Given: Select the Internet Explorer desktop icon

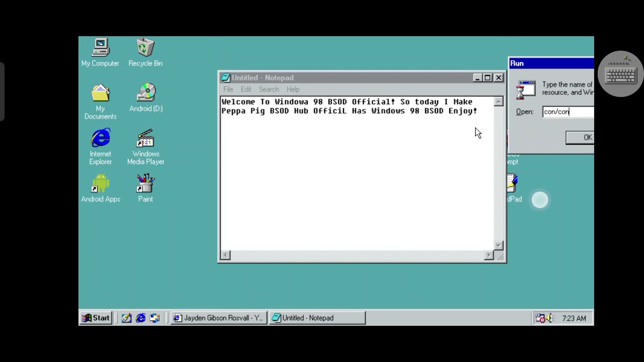Looking at the screenshot, I should click(101, 147).
